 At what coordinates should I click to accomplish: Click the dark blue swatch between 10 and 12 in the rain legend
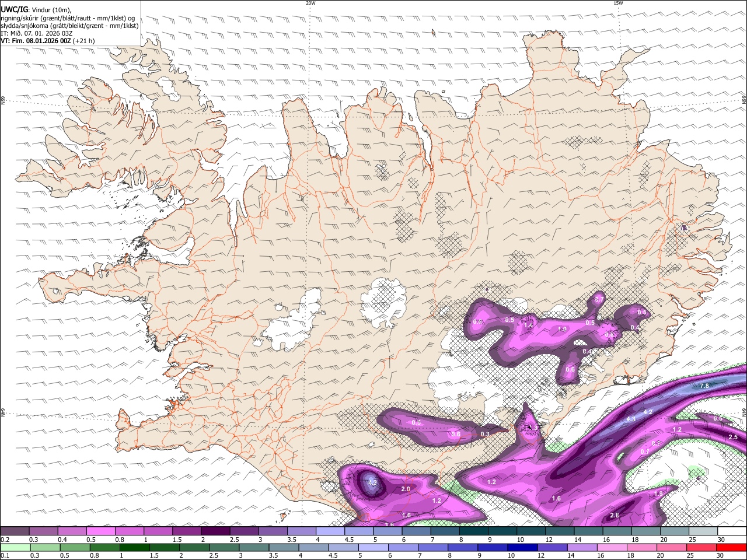pos(522,548)
